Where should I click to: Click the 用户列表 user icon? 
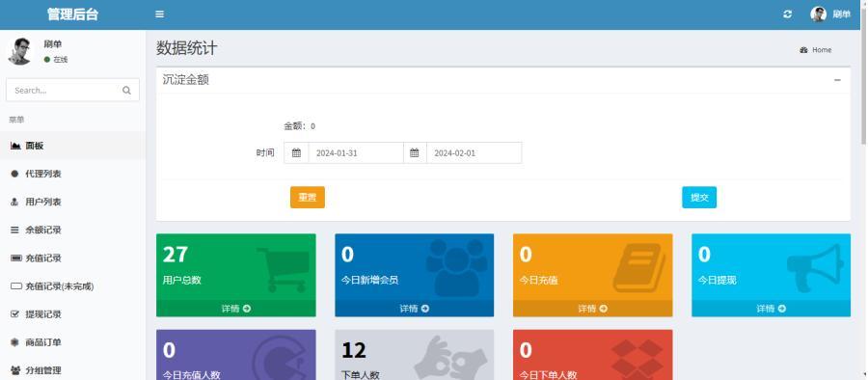coord(14,203)
